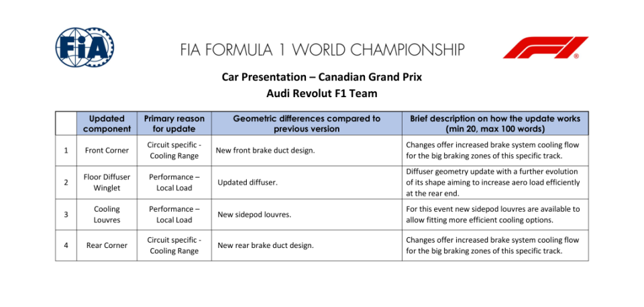This screenshot has width=644, height=307.
Task: Click the FIA Formula 1 World Championship title
Action: [323, 50]
